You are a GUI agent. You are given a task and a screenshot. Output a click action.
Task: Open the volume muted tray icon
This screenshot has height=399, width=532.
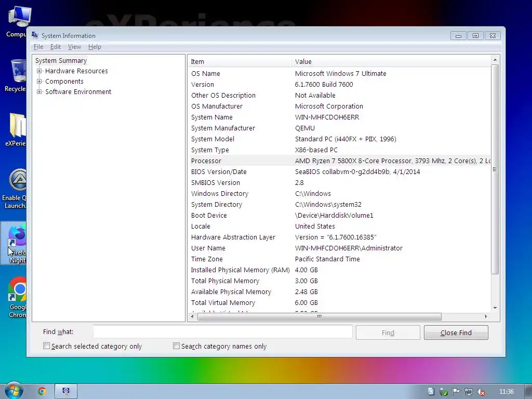(481, 392)
